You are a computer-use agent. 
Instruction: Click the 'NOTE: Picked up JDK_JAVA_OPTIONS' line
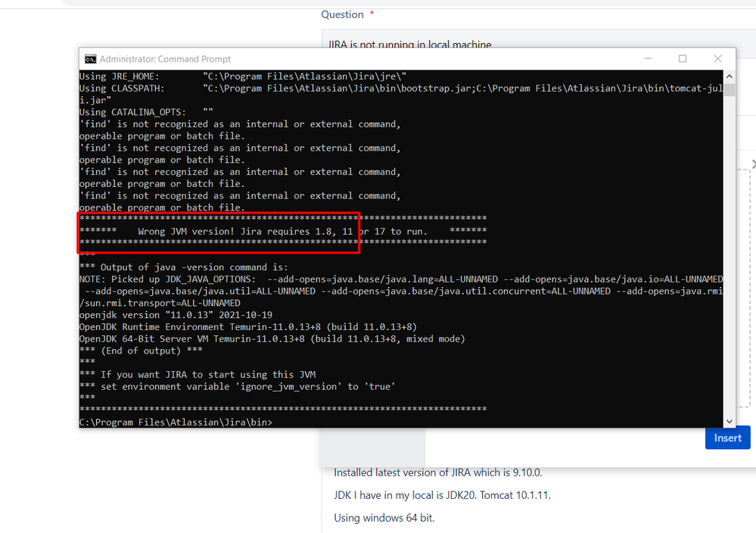[401, 279]
